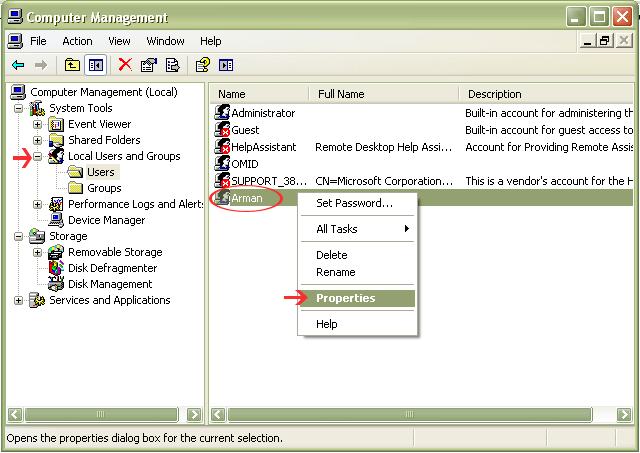The width and height of the screenshot is (640, 453).
Task: Expand the Event Viewer tree node
Action: click(x=38, y=124)
